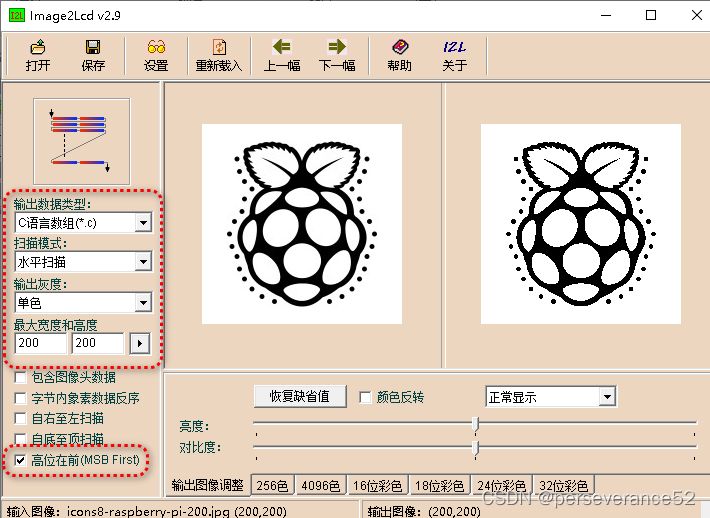710x518 pixels.
Task: Click the arrow button beside size fields
Action: coord(139,344)
